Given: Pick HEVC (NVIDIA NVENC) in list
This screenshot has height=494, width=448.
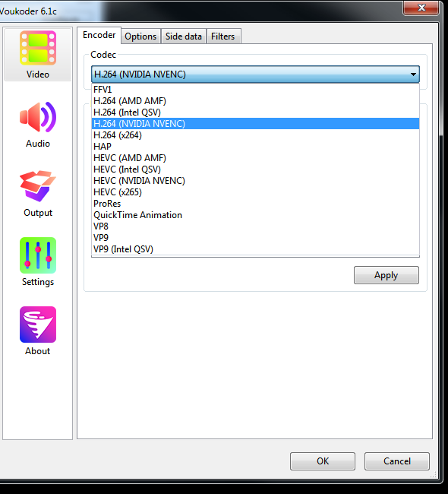Looking at the screenshot, I should point(255,181).
